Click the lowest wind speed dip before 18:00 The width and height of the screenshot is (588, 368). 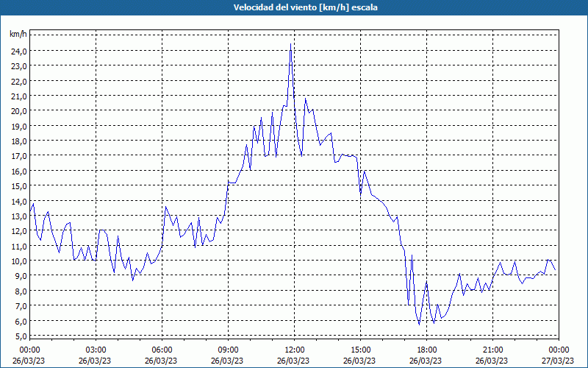(x=419, y=324)
